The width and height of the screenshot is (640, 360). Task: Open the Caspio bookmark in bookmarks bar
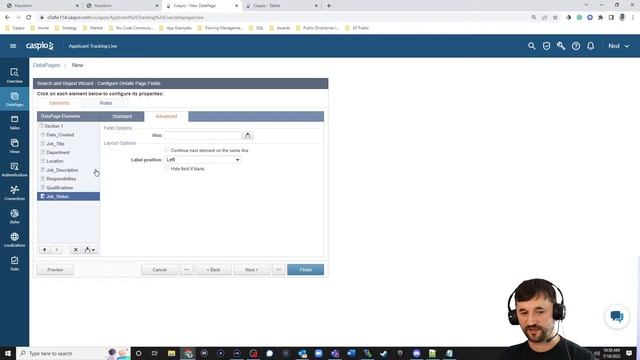coord(16,28)
